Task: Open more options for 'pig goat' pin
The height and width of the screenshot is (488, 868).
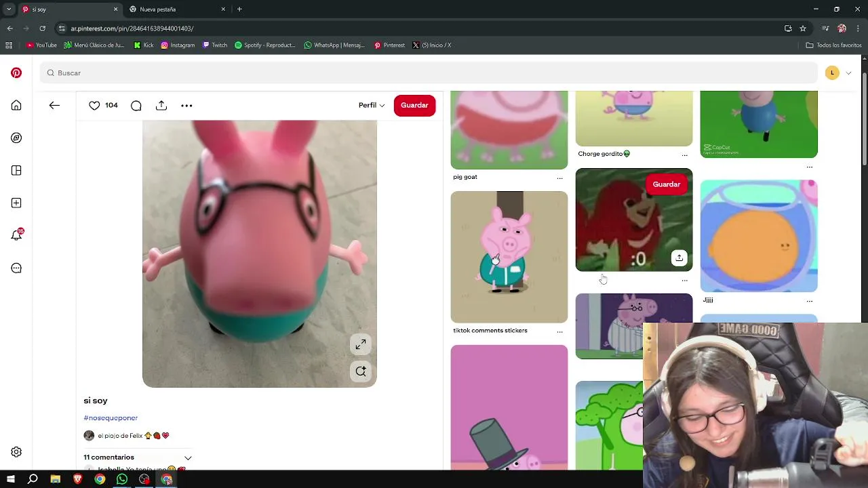Action: pyautogui.click(x=559, y=178)
